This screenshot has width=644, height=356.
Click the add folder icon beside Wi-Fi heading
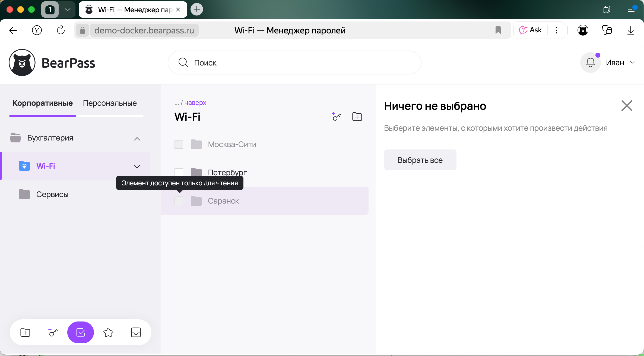click(357, 117)
